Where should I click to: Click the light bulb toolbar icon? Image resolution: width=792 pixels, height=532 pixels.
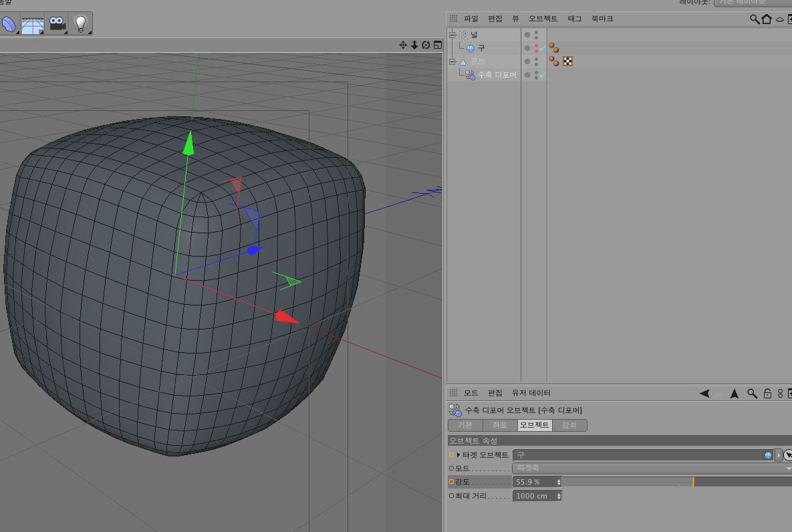point(81,24)
